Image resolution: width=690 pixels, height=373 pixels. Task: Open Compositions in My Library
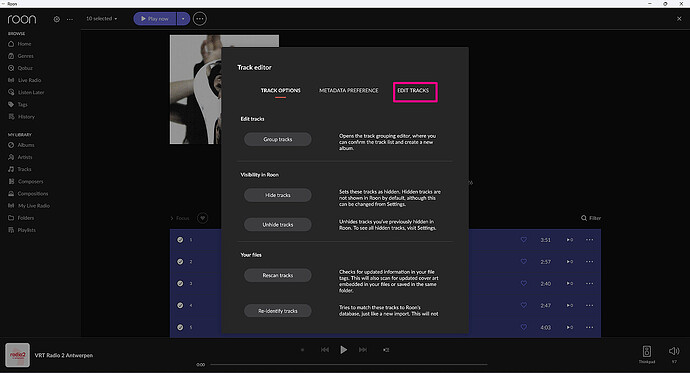pos(28,194)
